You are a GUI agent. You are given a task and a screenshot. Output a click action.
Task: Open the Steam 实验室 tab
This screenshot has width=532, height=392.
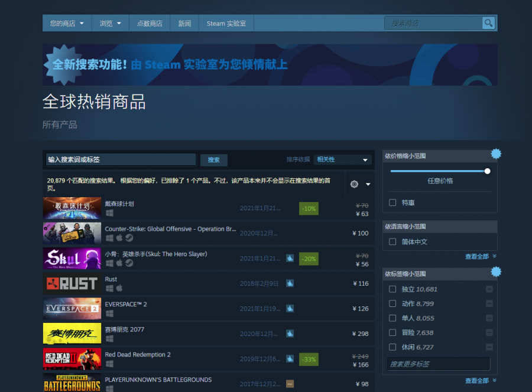click(226, 23)
